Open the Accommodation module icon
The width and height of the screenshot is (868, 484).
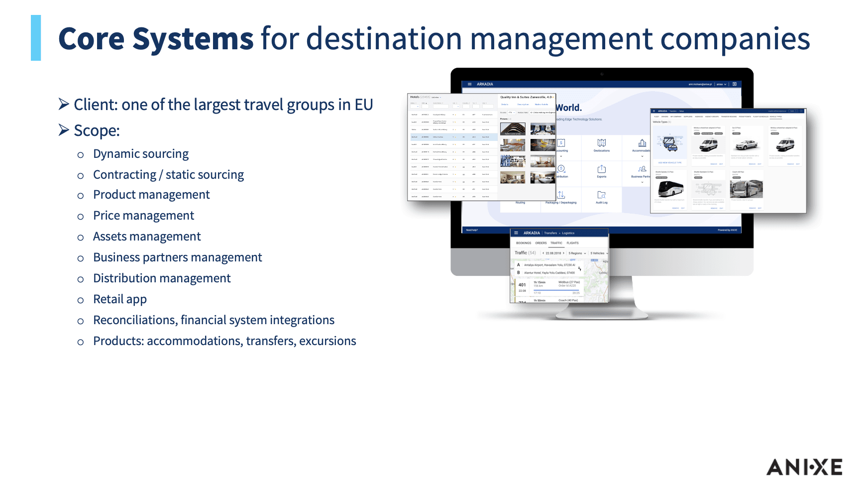642,143
